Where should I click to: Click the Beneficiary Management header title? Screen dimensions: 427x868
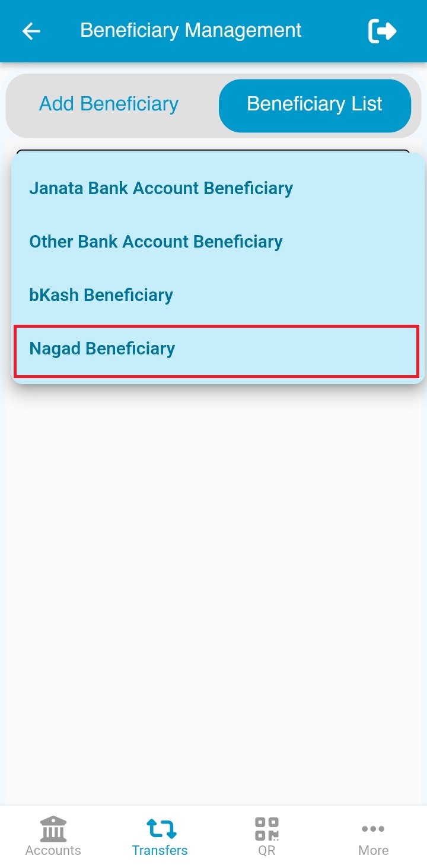[191, 31]
